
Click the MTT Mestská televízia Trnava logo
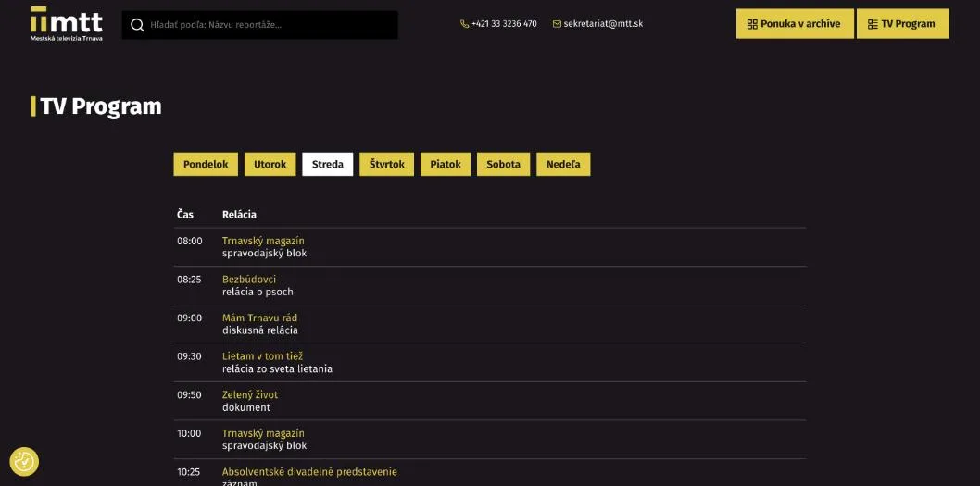[x=67, y=24]
